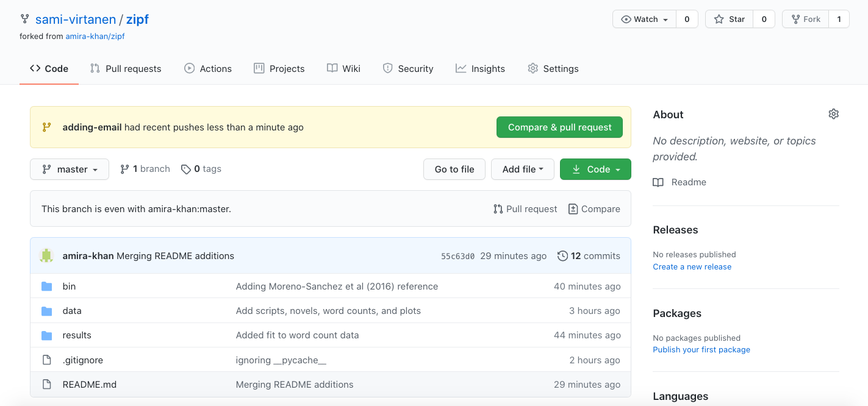Open 'Merging README additions' in latest commit header
The width and height of the screenshot is (868, 406).
[175, 256]
